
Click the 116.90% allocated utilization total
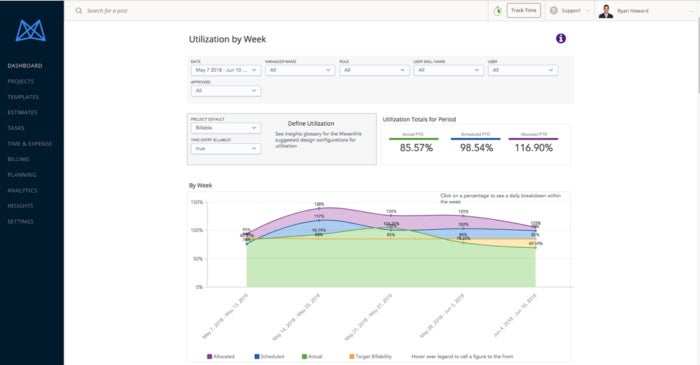pyautogui.click(x=533, y=148)
